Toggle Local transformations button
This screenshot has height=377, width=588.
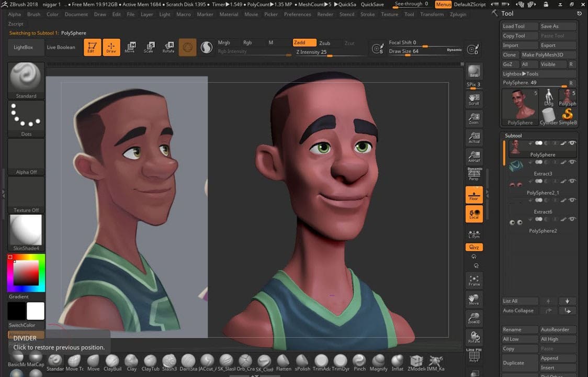point(474,214)
